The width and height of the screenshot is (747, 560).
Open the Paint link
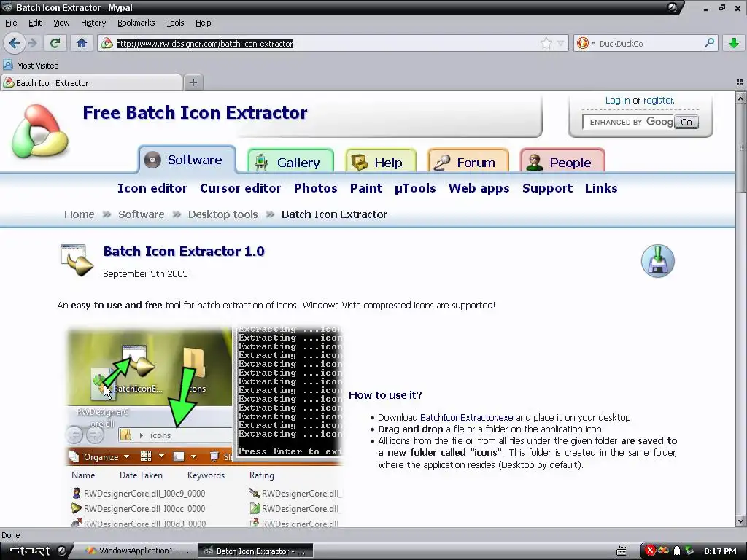(x=366, y=188)
